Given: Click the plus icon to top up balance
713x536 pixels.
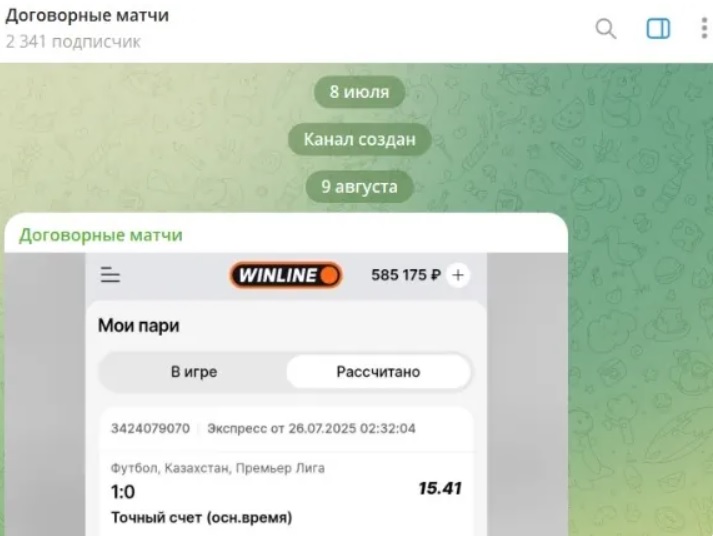Looking at the screenshot, I should point(458,275).
